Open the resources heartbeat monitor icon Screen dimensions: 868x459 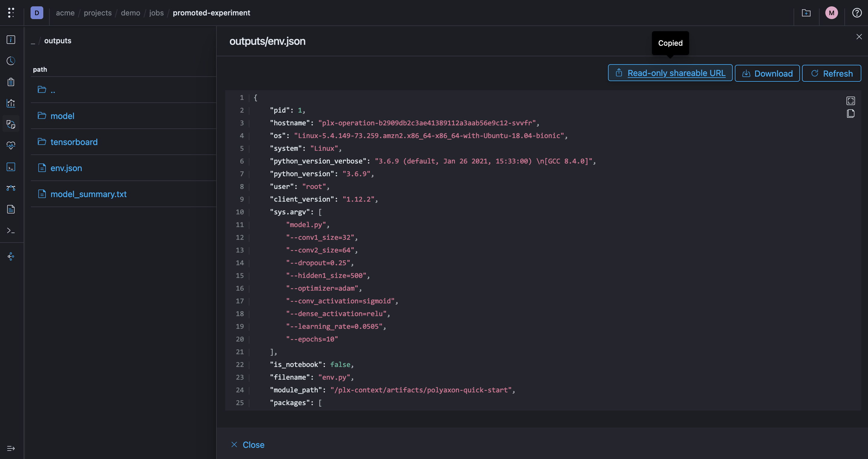pyautogui.click(x=11, y=145)
